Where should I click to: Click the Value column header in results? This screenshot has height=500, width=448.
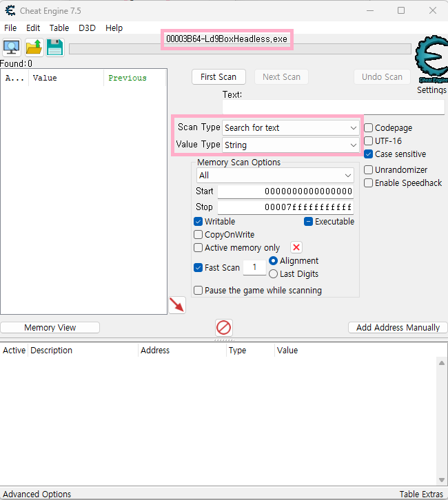(x=66, y=78)
